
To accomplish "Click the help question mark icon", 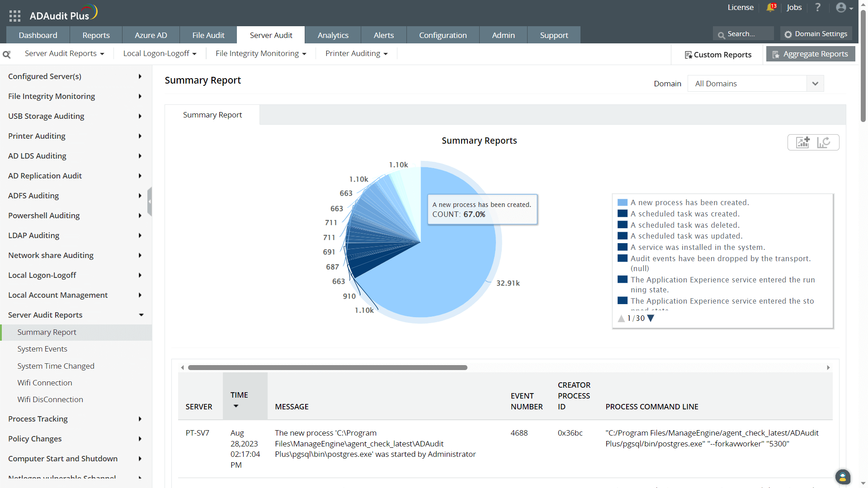I will [817, 7].
